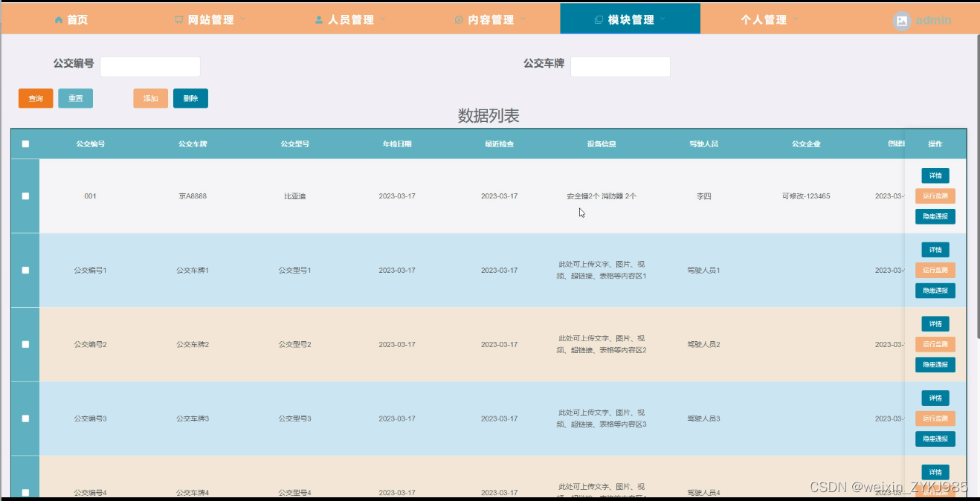Click the home icon beside 首页
Viewport: 980px width, 501px height.
point(59,20)
